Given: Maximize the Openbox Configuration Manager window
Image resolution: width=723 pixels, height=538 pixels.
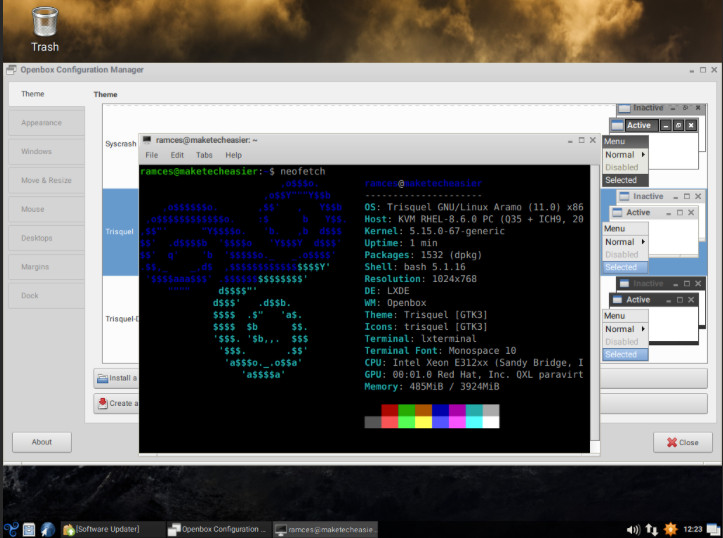Looking at the screenshot, I should tap(703, 70).
